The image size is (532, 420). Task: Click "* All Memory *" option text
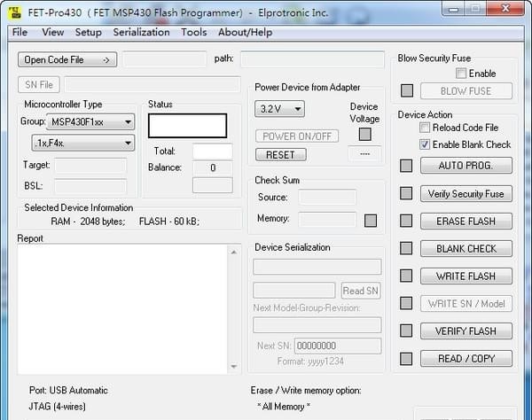coord(284,406)
